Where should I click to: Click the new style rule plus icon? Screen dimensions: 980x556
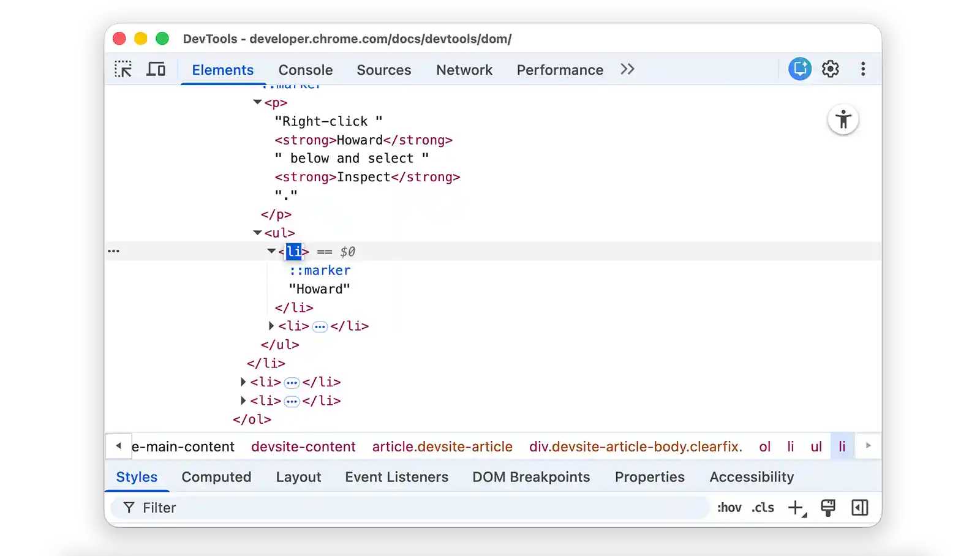click(795, 507)
